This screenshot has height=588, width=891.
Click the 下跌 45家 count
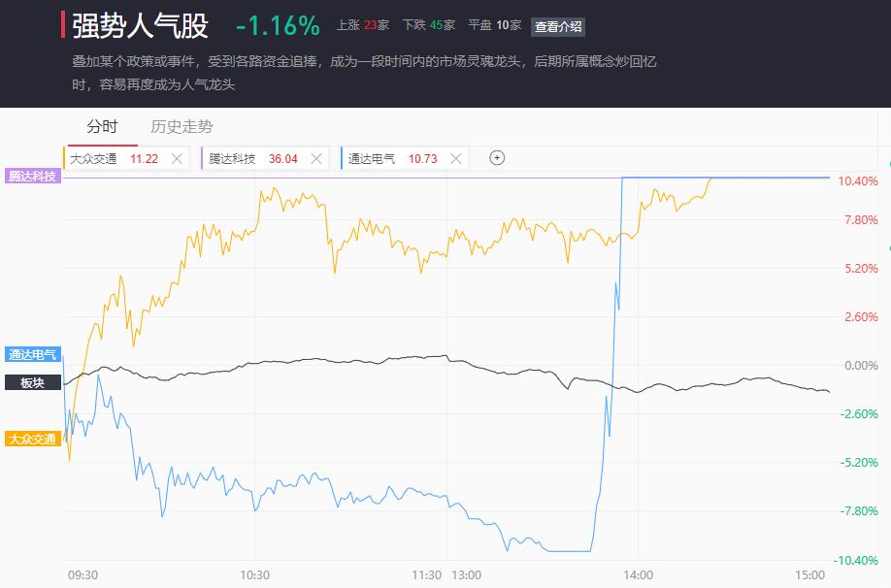(429, 25)
